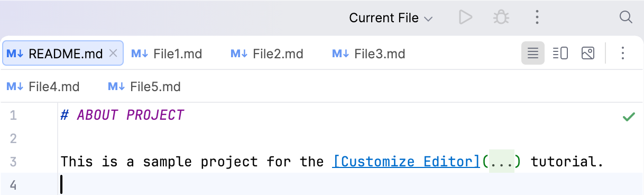
Task: Switch to the File1.md tab
Action: click(167, 54)
